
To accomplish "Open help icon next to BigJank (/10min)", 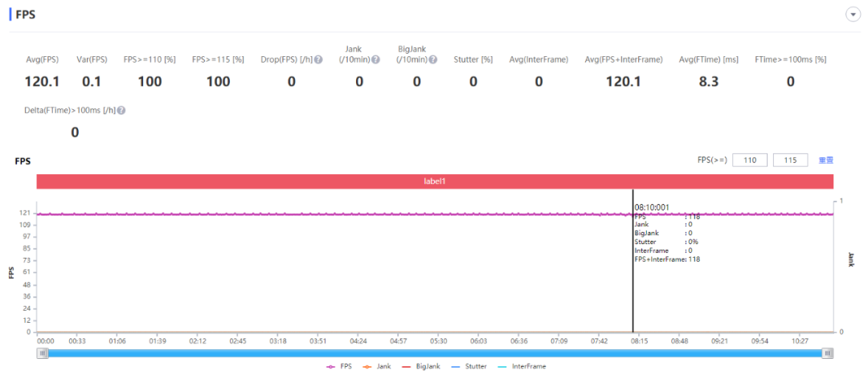I will [433, 59].
